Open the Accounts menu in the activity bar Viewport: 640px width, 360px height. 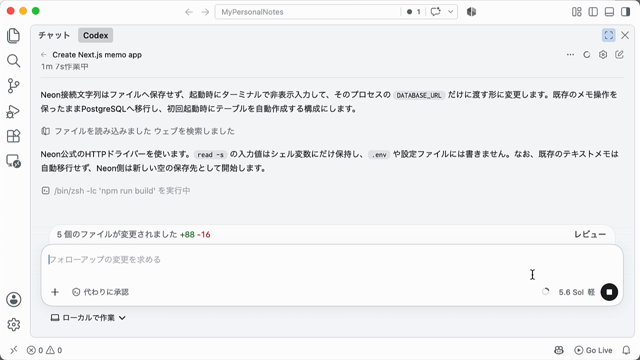[x=13, y=300]
